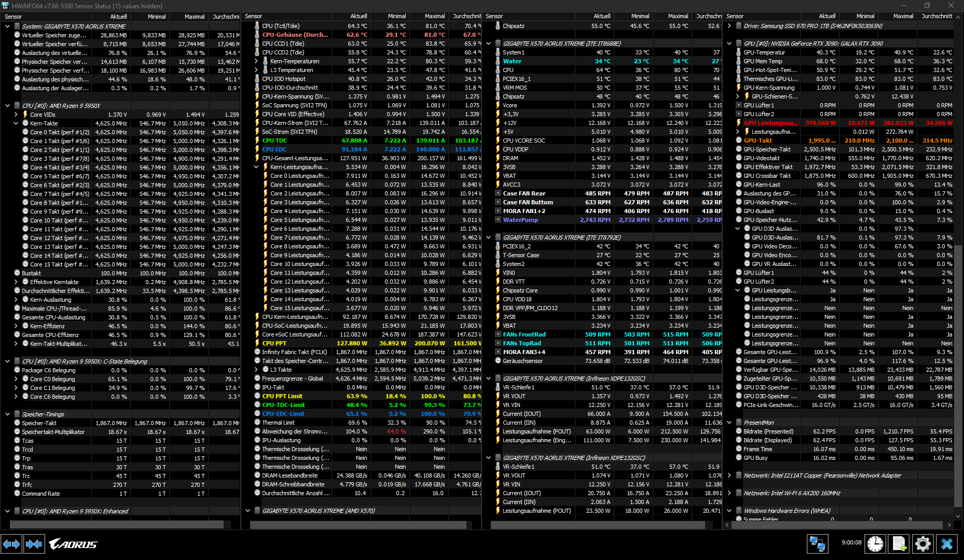Expand the Core VIDs subtree
The width and height of the screenshot is (964, 560).
16,115
